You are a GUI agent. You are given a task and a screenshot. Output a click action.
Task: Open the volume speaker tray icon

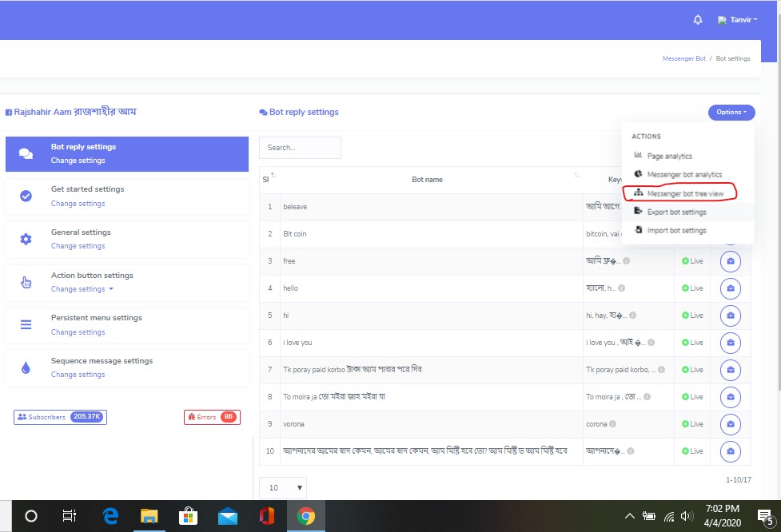point(687,516)
